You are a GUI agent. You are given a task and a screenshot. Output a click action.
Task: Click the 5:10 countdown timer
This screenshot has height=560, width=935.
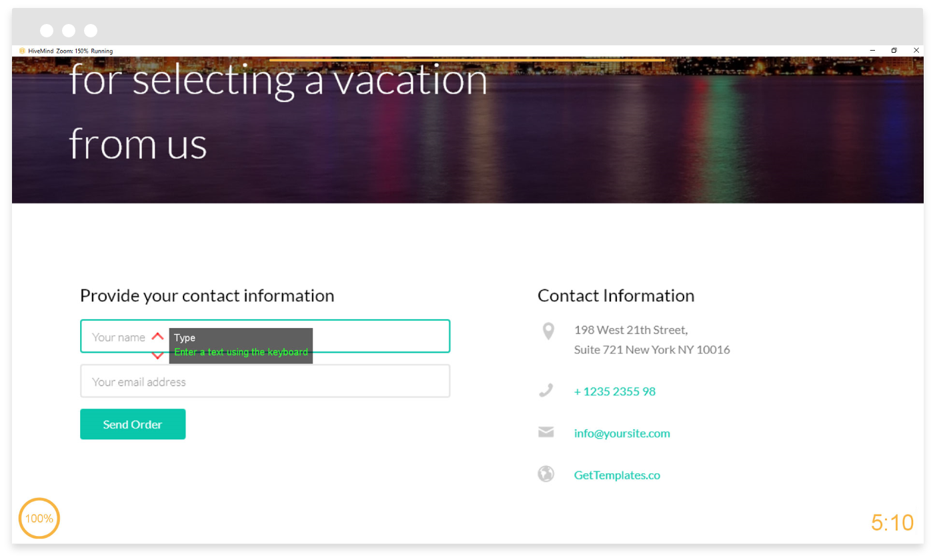pyautogui.click(x=892, y=523)
